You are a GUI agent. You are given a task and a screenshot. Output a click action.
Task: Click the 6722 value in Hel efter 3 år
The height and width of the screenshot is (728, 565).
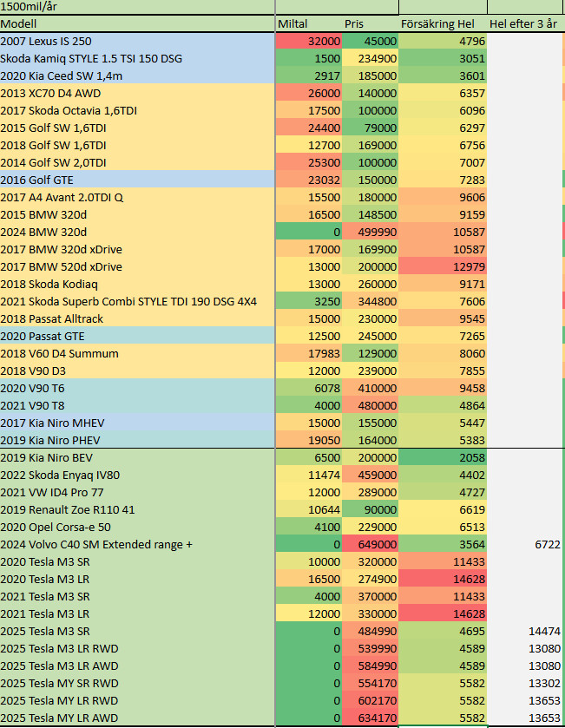tap(523, 544)
